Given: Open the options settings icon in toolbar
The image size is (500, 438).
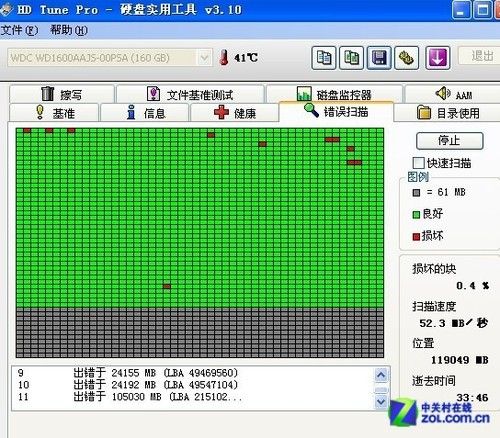Looking at the screenshot, I should click(407, 58).
